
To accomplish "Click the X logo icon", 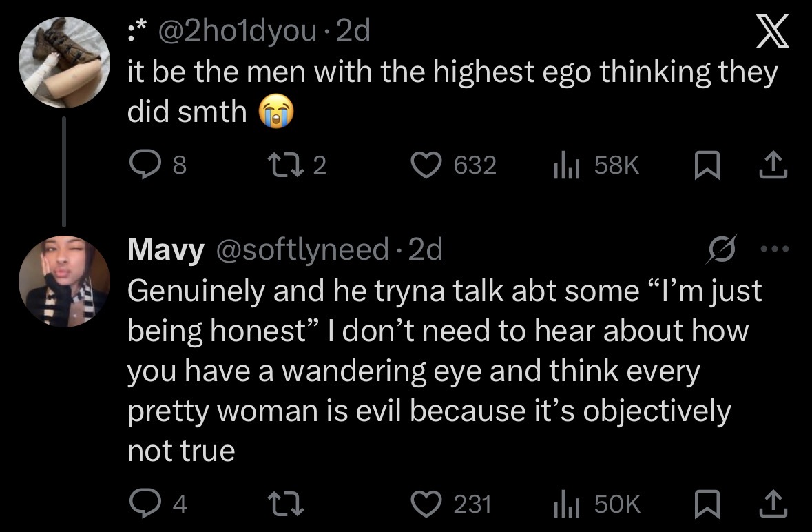I will 771,34.
